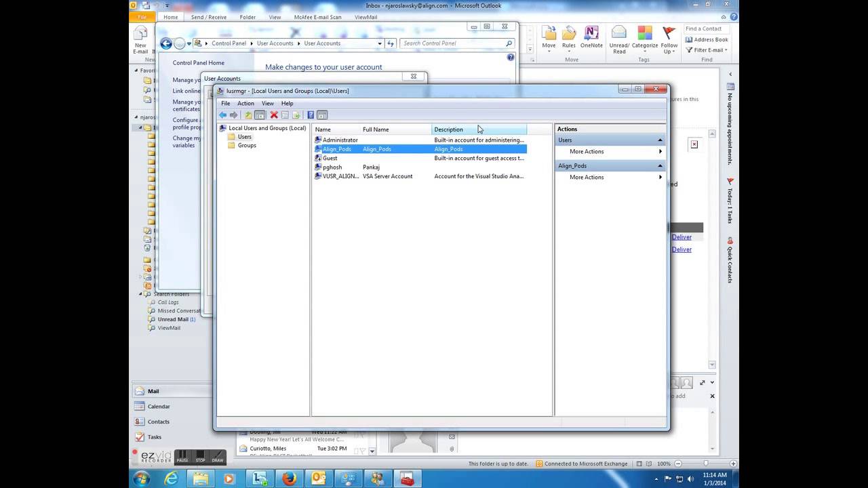Click the Search Control Panel field
Viewport: 868px width, 488px height.
[x=457, y=43]
